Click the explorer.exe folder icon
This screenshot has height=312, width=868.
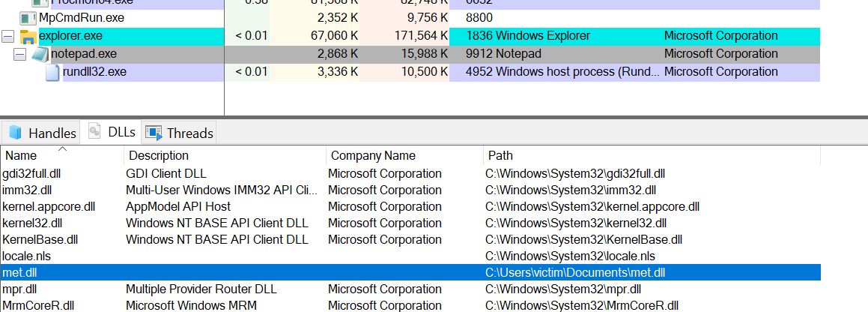[x=28, y=37]
